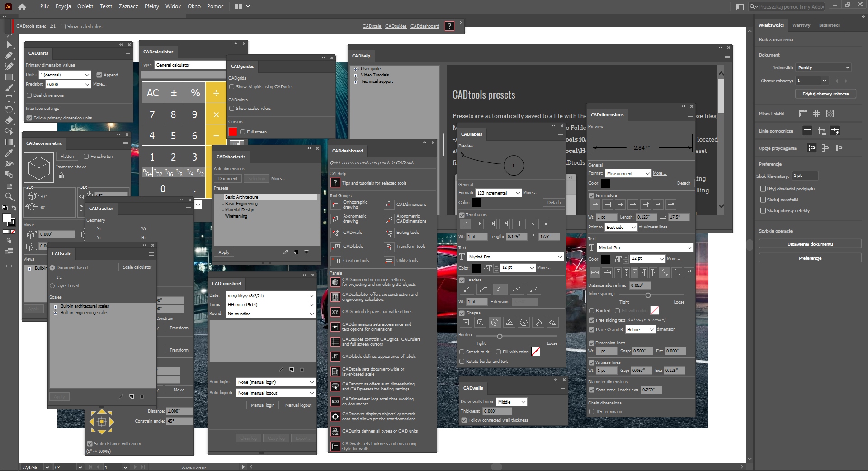This screenshot has width=868, height=471.
Task: Open CADlabels tool group icon in CADdashboard
Action: [335, 247]
